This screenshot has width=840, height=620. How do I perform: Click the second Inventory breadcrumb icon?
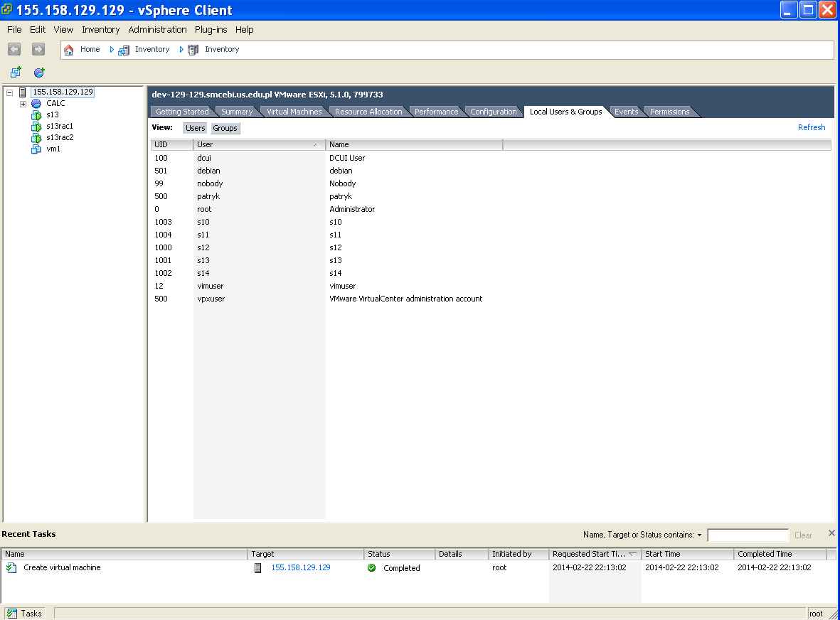[193, 50]
